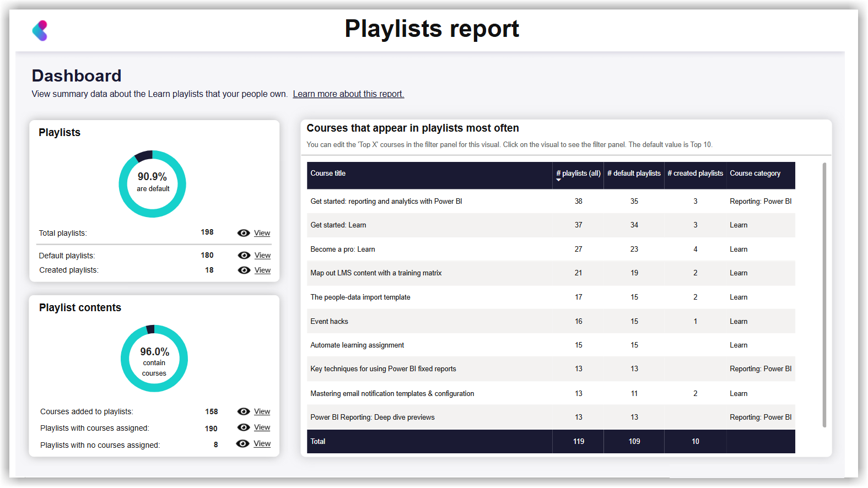The image size is (868, 488).
Task: Click eye icon beside Total playlists
Action: click(244, 233)
